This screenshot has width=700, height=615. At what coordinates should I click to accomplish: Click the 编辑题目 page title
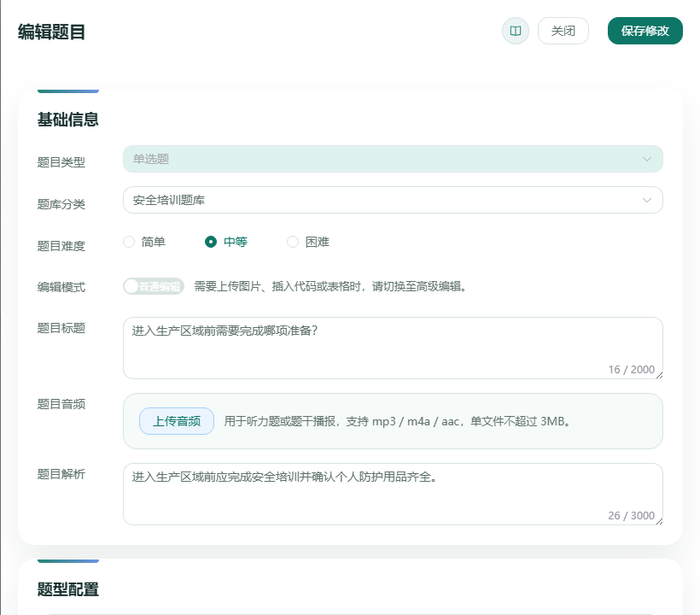tap(51, 32)
